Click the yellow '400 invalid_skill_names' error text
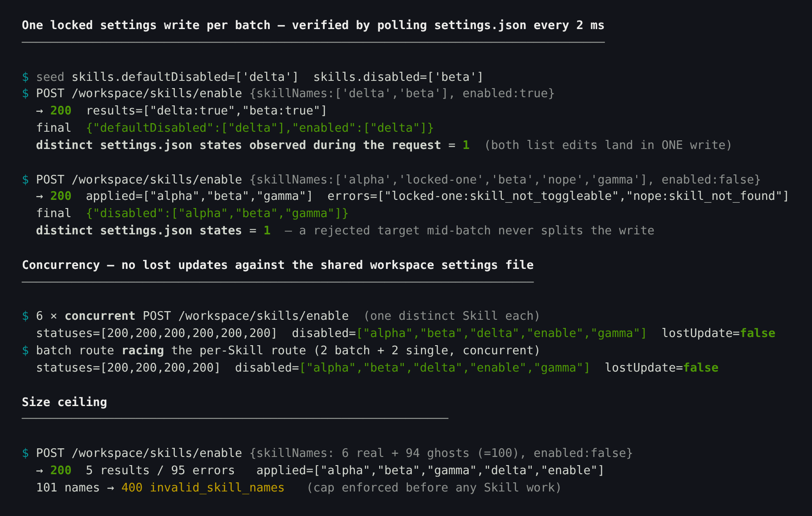This screenshot has height=516, width=812. [x=203, y=487]
